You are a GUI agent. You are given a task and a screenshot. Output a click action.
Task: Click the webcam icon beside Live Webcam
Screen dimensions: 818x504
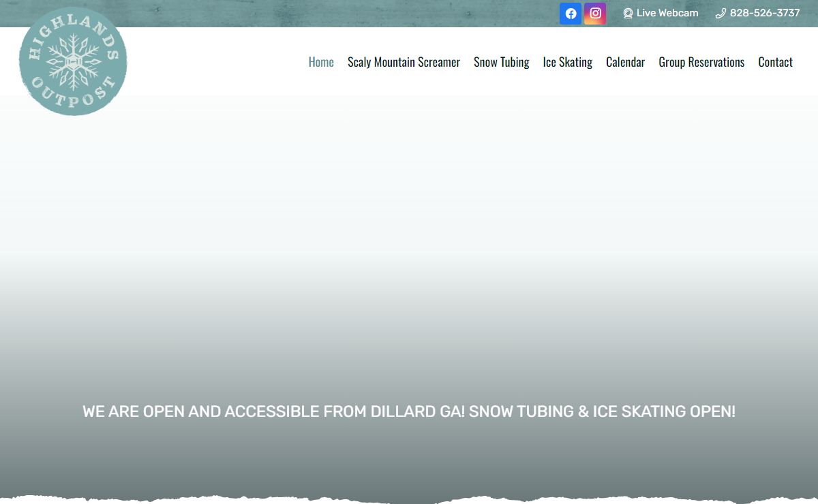(628, 14)
